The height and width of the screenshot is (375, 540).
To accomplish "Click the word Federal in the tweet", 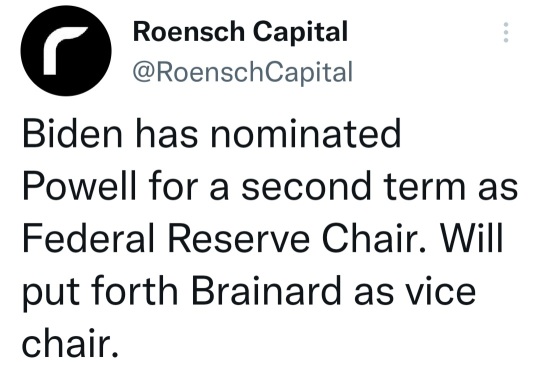I will (x=89, y=238).
